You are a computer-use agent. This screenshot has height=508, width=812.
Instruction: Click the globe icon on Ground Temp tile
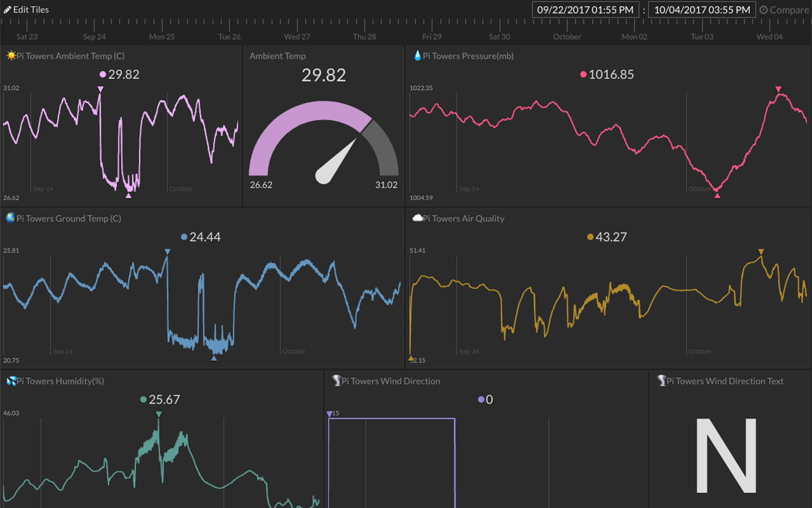coord(10,218)
